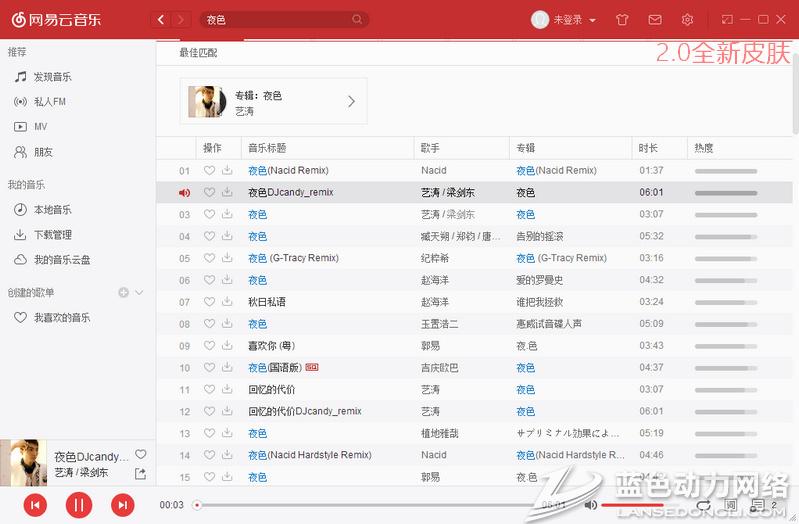Download song 03 using its download icon
Viewport: 799px width, 524px height.
[x=227, y=214]
